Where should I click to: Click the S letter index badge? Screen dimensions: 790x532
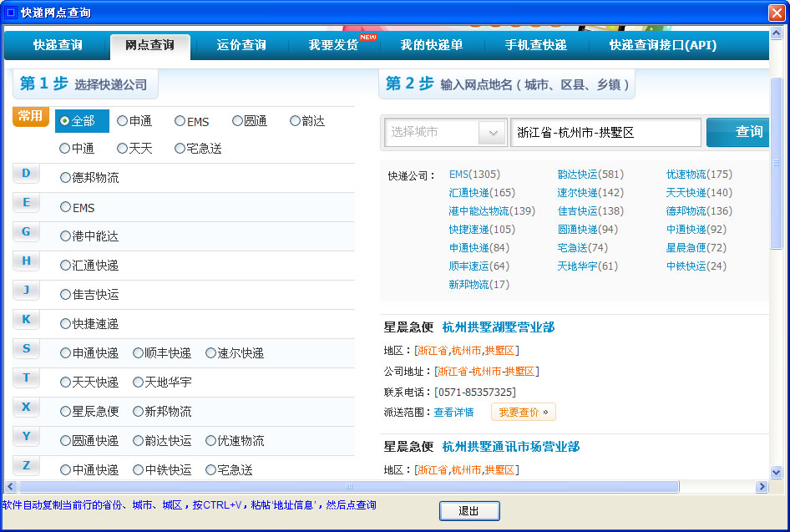(26, 348)
